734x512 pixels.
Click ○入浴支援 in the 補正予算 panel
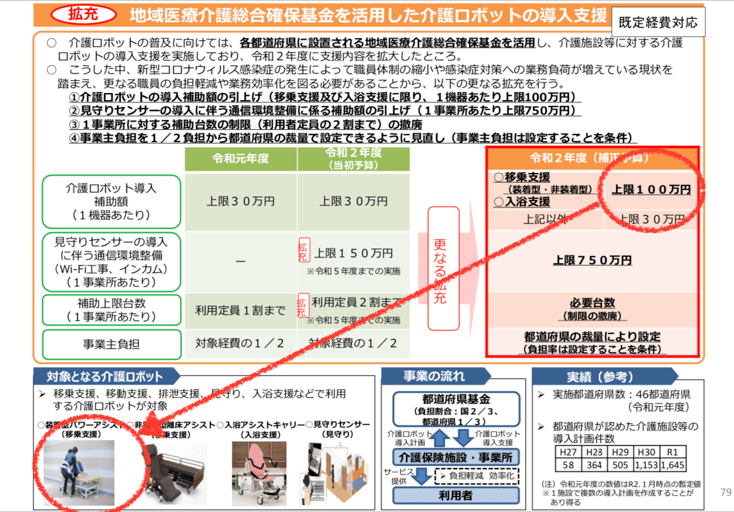[522, 202]
